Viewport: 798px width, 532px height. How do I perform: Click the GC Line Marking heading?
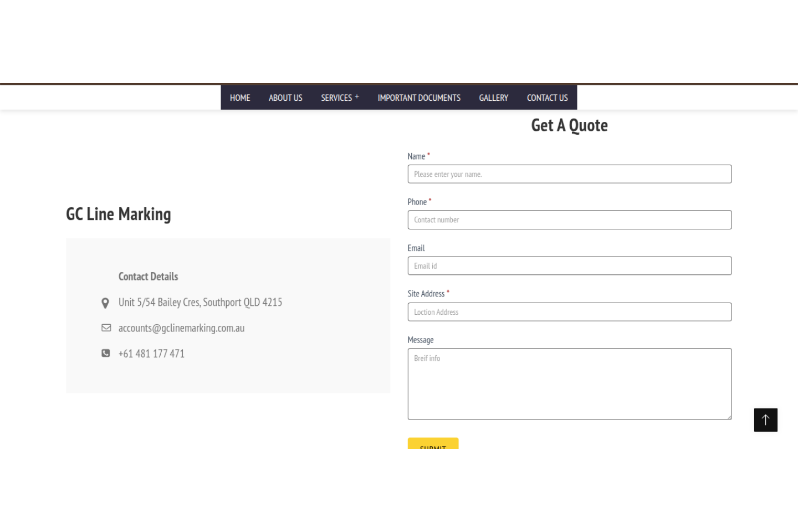(119, 214)
